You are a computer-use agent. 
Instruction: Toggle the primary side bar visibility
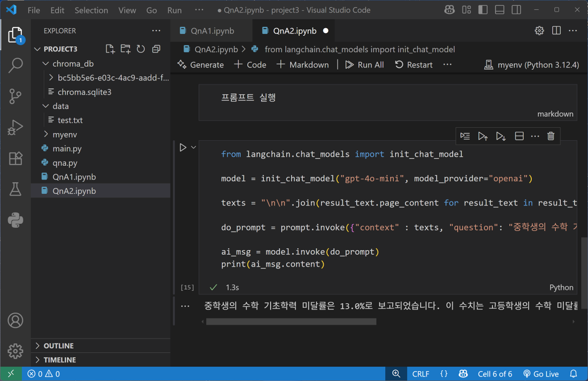pyautogui.click(x=483, y=10)
